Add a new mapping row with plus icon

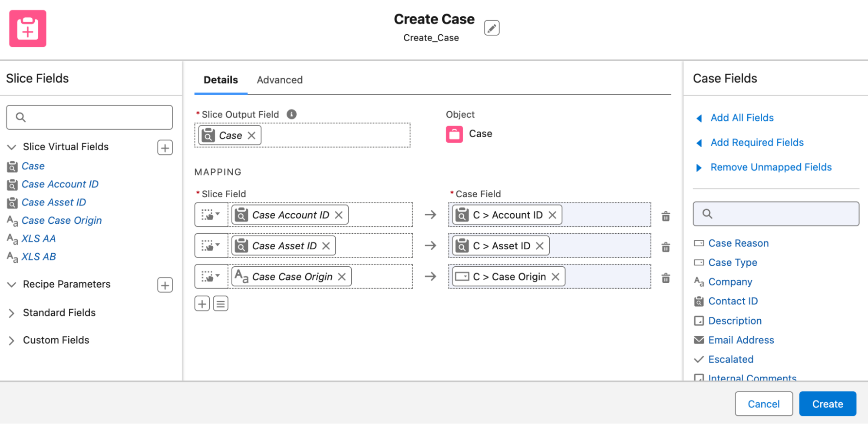(x=202, y=304)
